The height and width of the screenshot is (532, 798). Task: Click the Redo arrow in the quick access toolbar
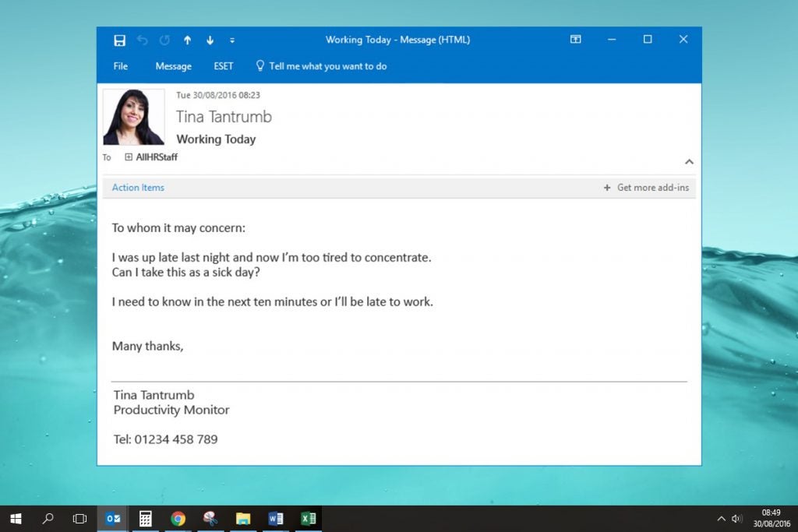click(x=164, y=41)
